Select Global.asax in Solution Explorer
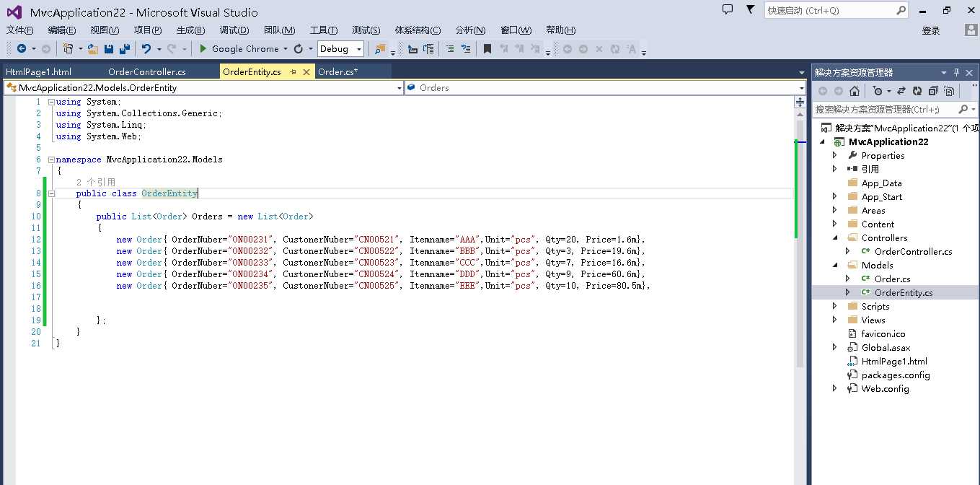The height and width of the screenshot is (485, 980). tap(886, 347)
